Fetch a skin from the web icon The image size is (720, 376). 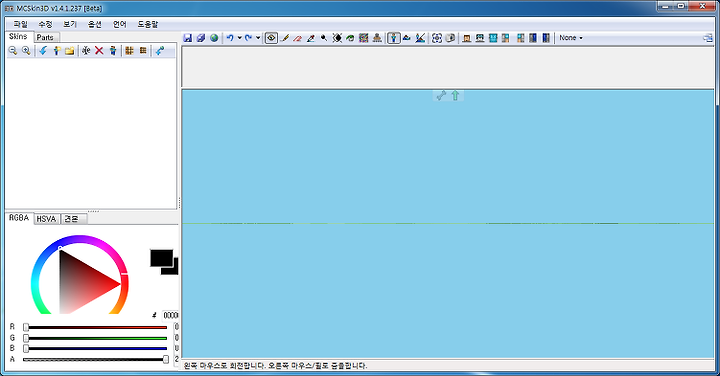click(x=159, y=51)
